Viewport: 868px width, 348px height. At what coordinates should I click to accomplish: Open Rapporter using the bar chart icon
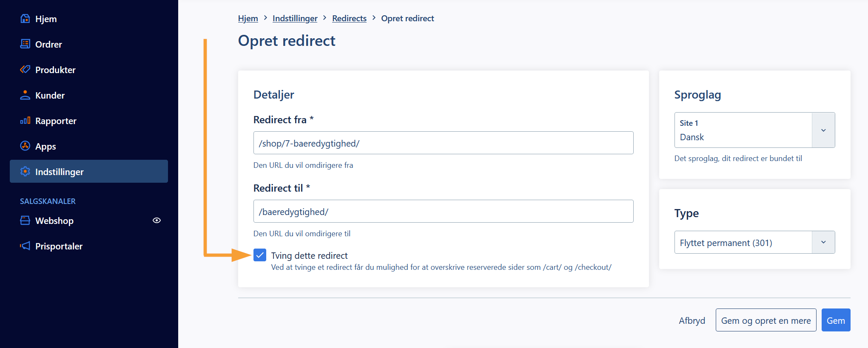click(x=25, y=121)
